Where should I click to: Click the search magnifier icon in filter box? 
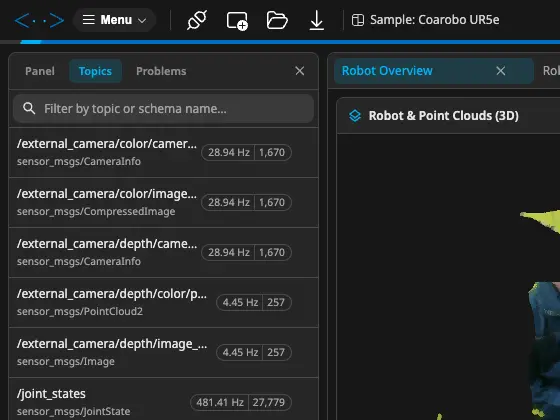coord(29,108)
